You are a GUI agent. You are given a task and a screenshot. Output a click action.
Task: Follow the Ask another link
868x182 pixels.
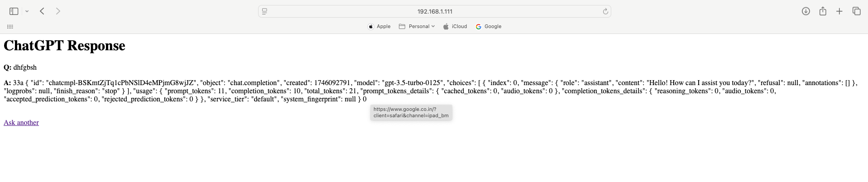pos(21,123)
